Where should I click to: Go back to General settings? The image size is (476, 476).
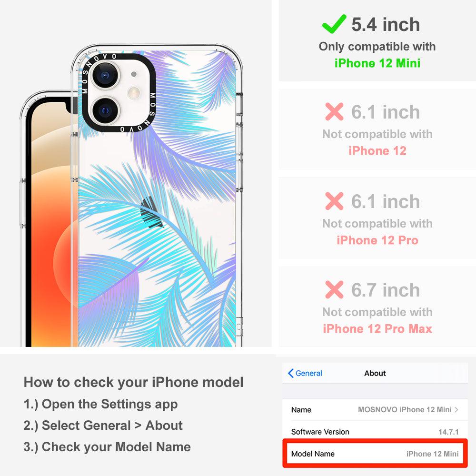click(305, 373)
